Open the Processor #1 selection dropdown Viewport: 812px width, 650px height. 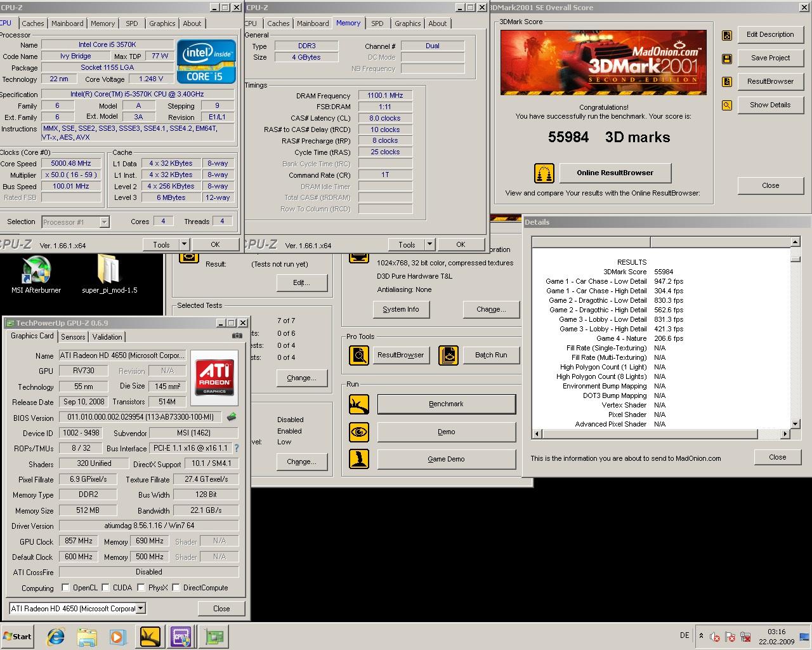(105, 222)
